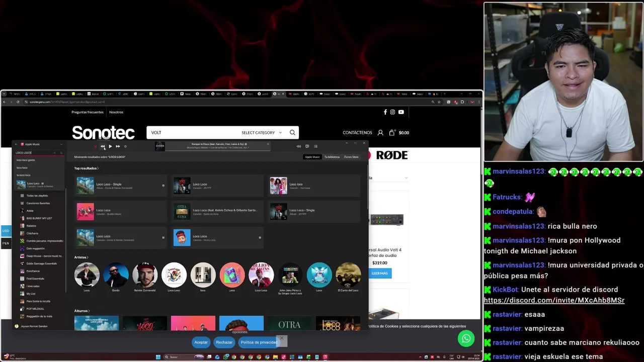Open the Apple Music sidebar options menu

[61, 144]
